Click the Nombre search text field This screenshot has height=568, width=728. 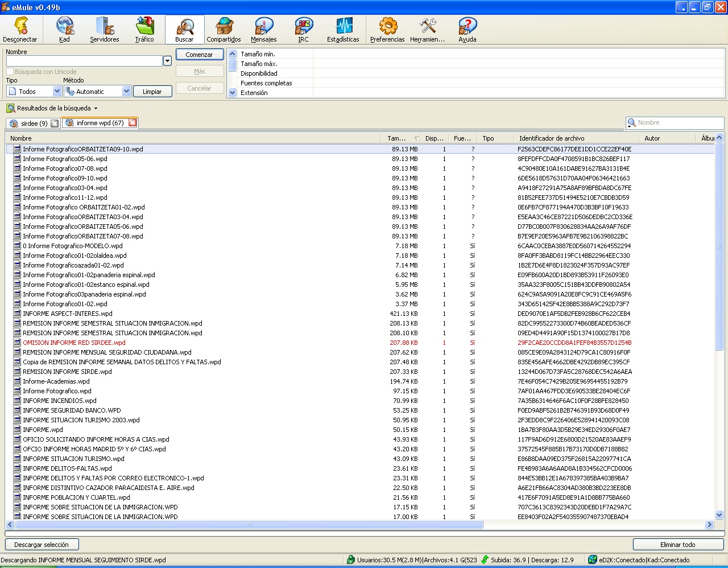[x=85, y=61]
